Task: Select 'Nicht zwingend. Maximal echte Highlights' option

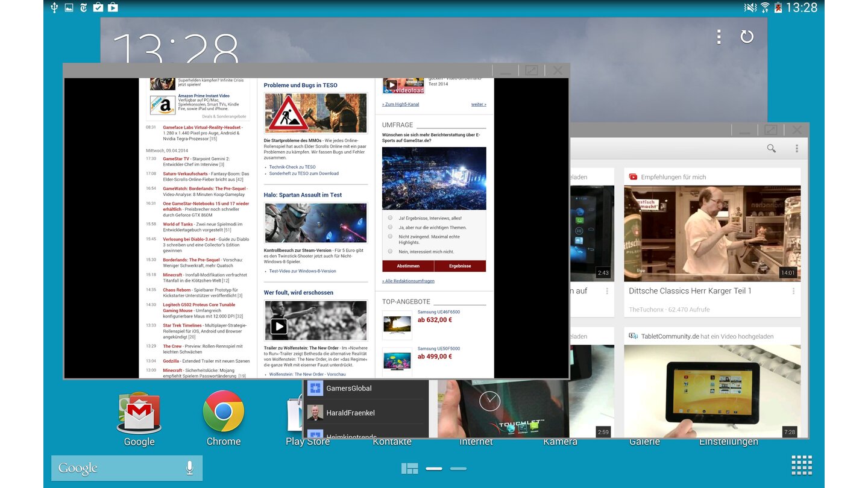Action: [x=390, y=236]
